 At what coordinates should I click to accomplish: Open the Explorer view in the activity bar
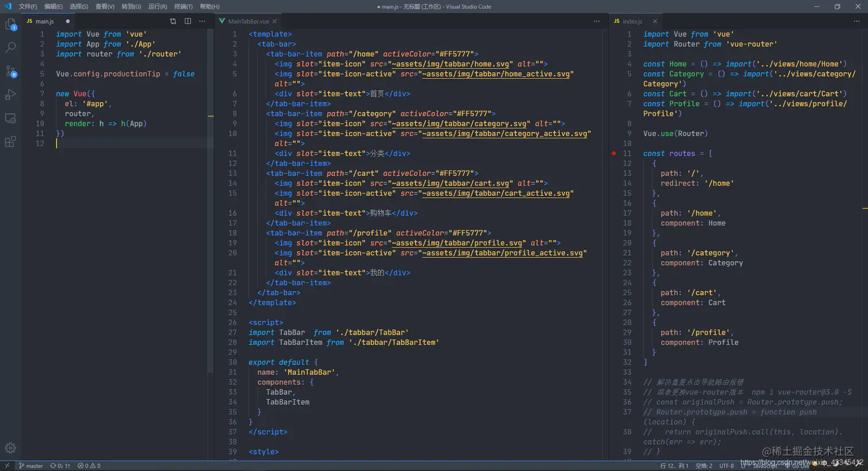(10, 24)
